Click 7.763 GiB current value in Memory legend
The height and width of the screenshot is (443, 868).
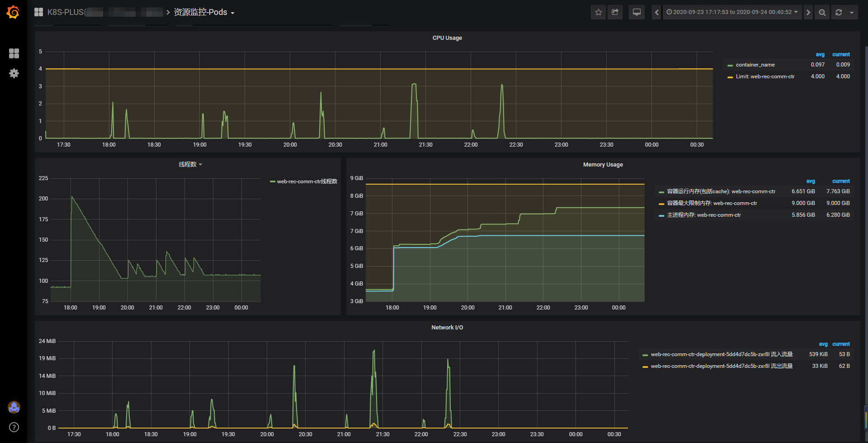838,191
